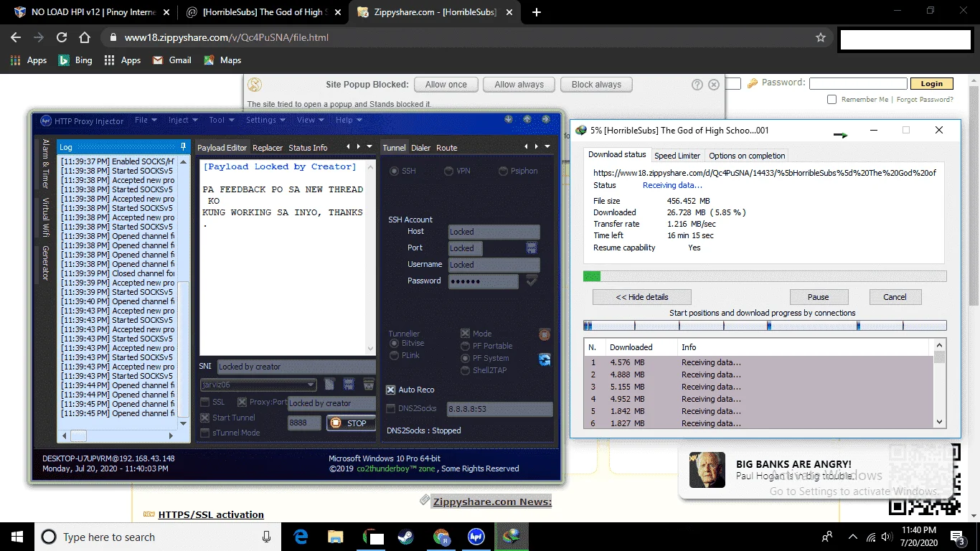Open the Tool menu dropdown
The height and width of the screenshot is (551, 980).
coord(221,120)
